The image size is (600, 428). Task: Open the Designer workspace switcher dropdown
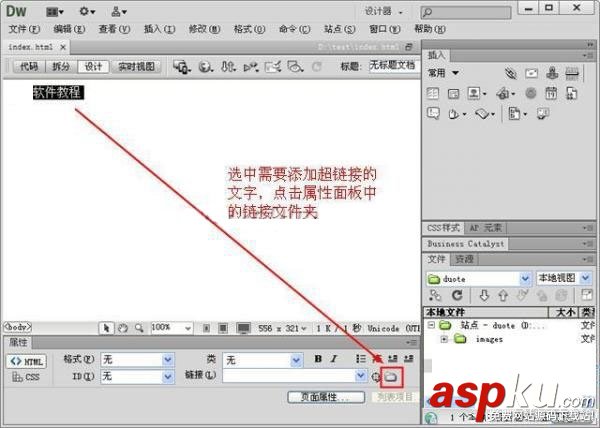[384, 11]
